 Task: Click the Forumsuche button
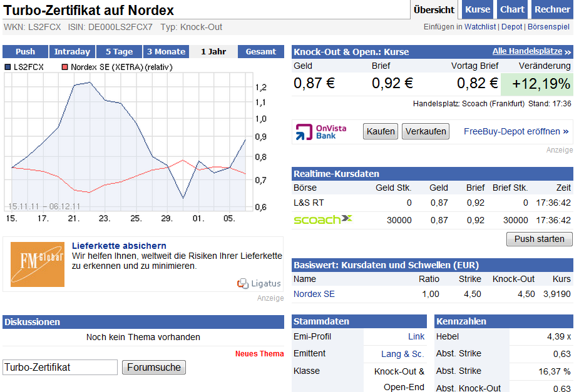tap(154, 367)
